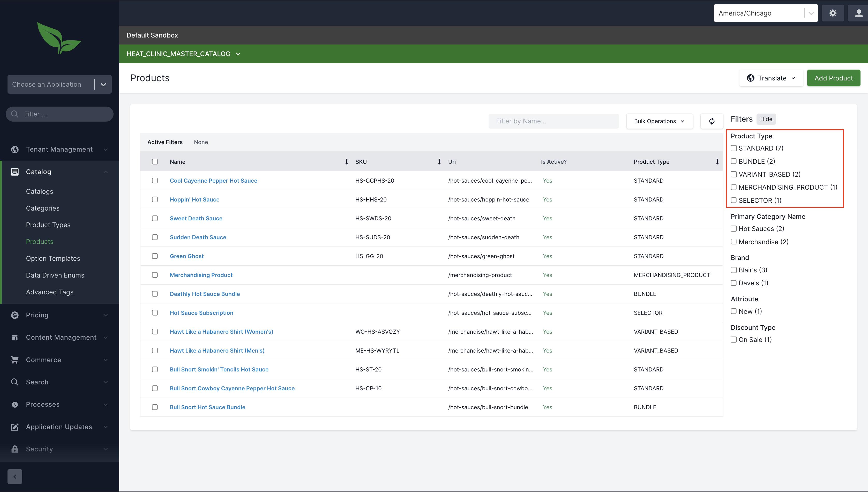Enable the BUNDLE filter checkbox
This screenshot has width=868, height=492.
pyautogui.click(x=733, y=161)
